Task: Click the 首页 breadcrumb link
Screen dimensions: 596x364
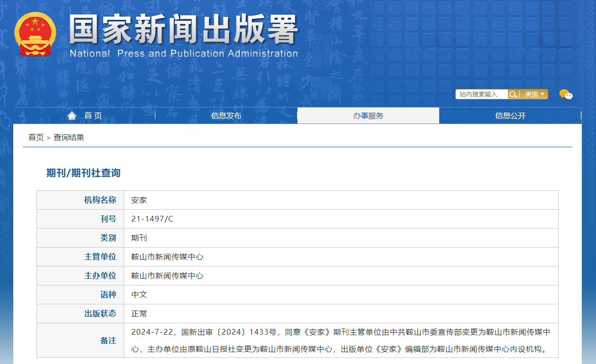Action: click(x=36, y=137)
